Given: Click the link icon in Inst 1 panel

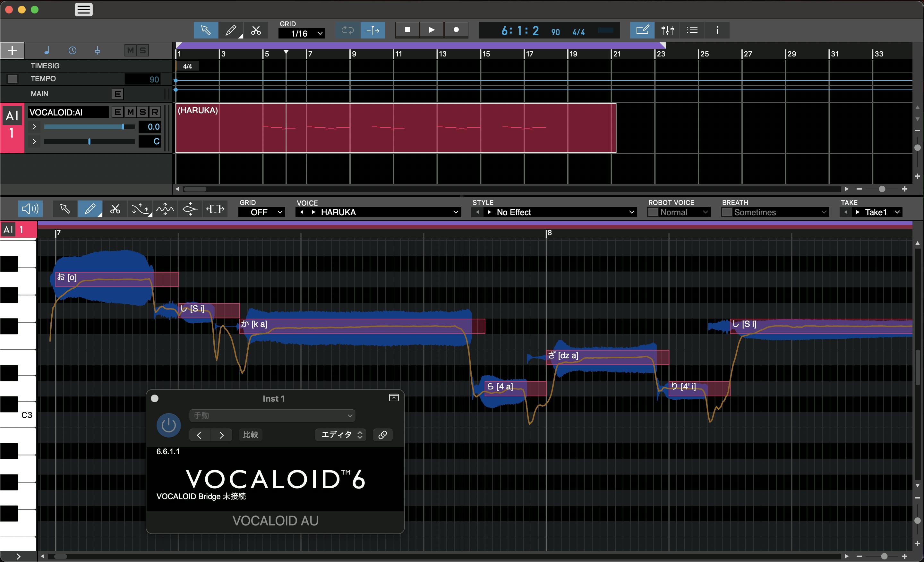Looking at the screenshot, I should tap(382, 435).
